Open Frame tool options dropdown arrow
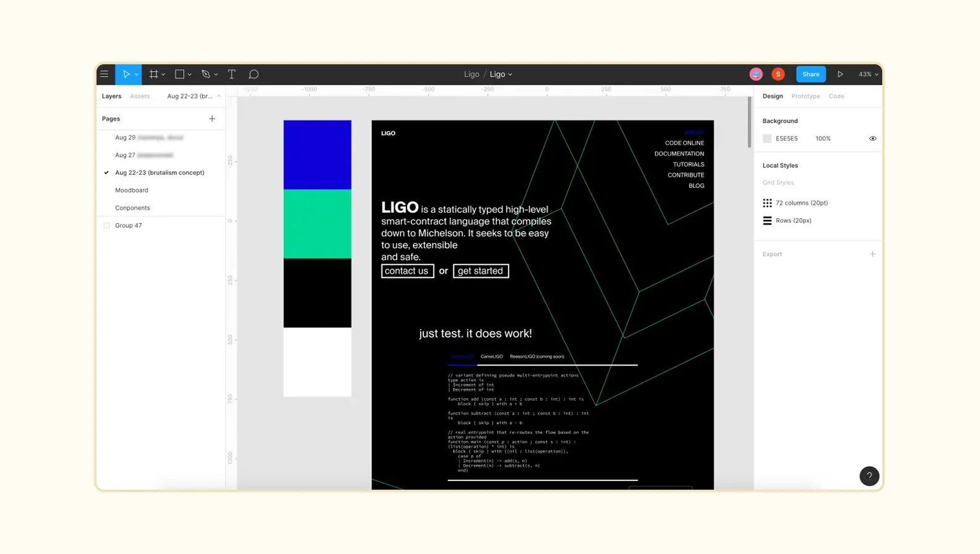The height and width of the screenshot is (554, 980). [x=163, y=75]
